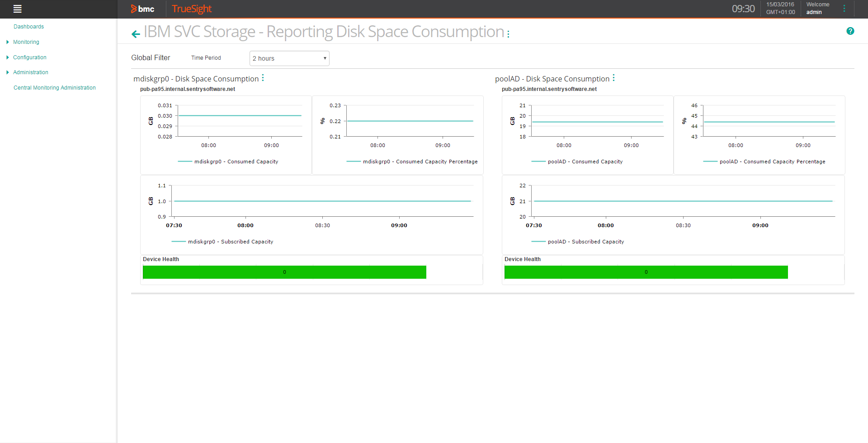Toggle mdiskgrp0 Subscribed Capacity legend entry

[x=222, y=242]
